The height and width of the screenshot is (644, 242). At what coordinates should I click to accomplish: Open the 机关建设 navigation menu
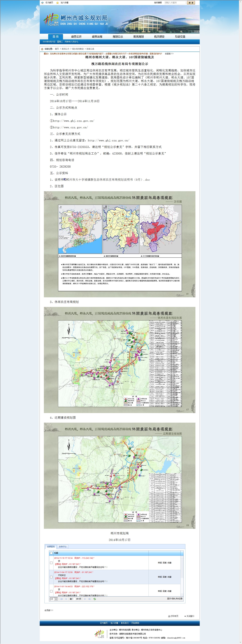point(159,37)
